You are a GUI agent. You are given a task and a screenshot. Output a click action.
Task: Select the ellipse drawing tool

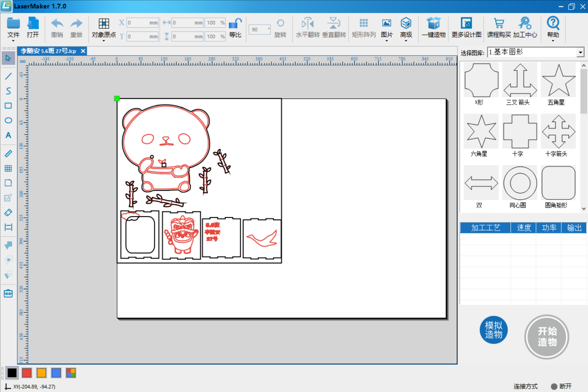(x=8, y=120)
